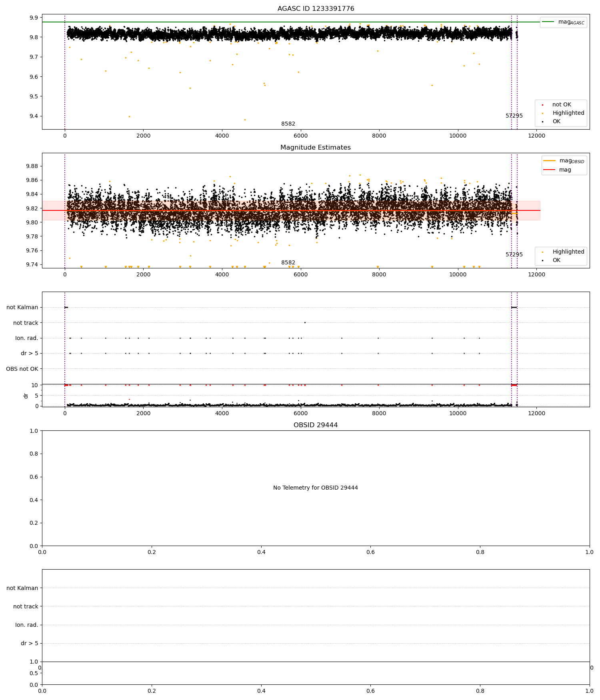Image resolution: width=600 pixels, height=700 pixels.
Task: Click the "9.82" y-axis tick label
Action: point(32,208)
